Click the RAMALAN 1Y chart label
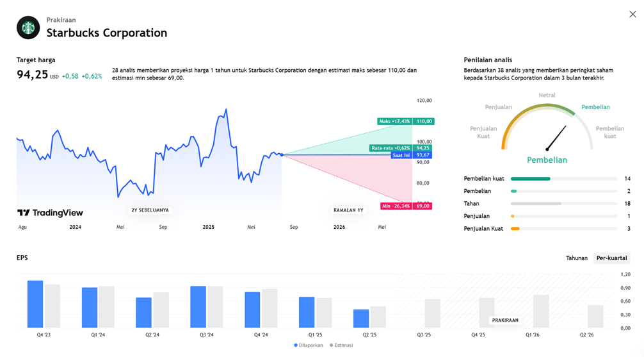Image resolution: width=644 pixels, height=357 pixels. coord(348,210)
